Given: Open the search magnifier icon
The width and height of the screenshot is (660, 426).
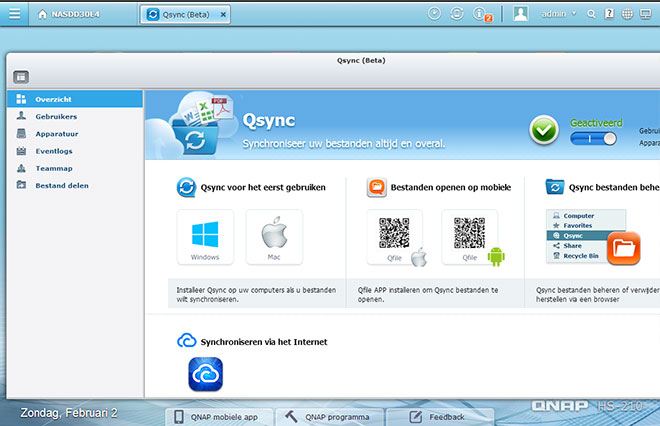Looking at the screenshot, I should click(x=591, y=14).
